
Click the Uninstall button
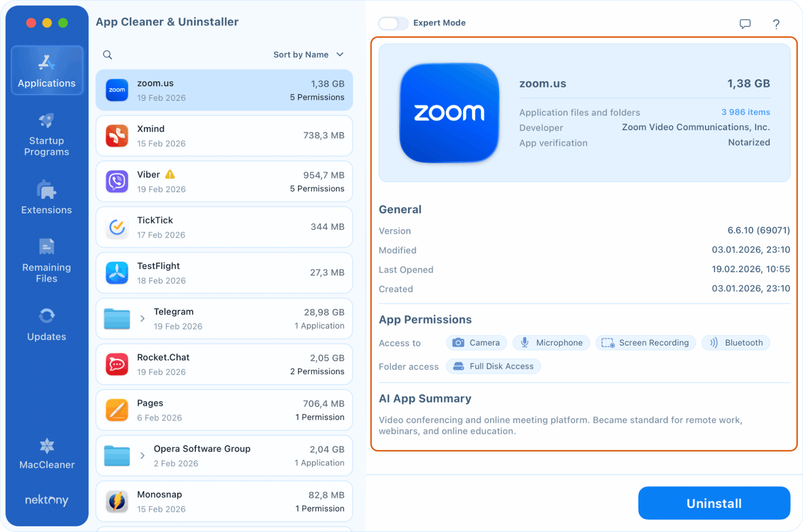(x=714, y=503)
